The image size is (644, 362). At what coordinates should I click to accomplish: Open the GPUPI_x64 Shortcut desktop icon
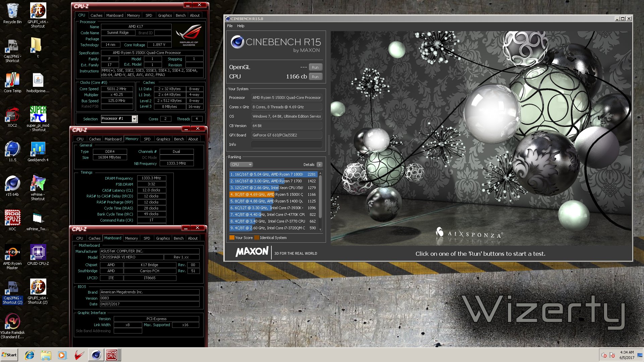(38, 15)
